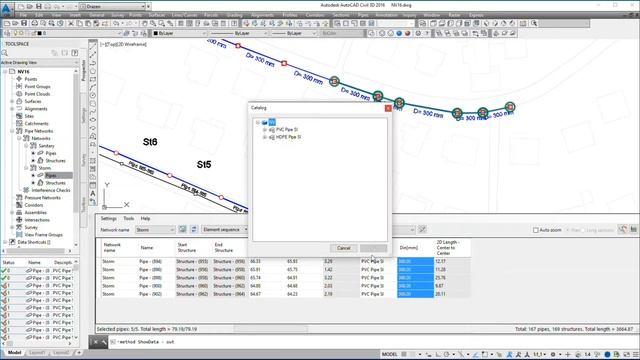Open the color ByLayer dropdown
This screenshot has width=640, height=360.
[x=179, y=33]
